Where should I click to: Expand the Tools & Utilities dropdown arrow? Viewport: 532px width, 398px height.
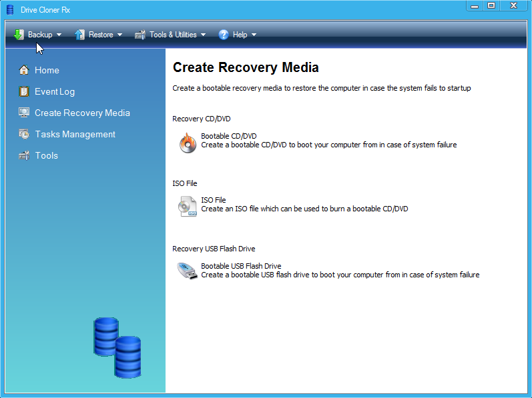203,35
